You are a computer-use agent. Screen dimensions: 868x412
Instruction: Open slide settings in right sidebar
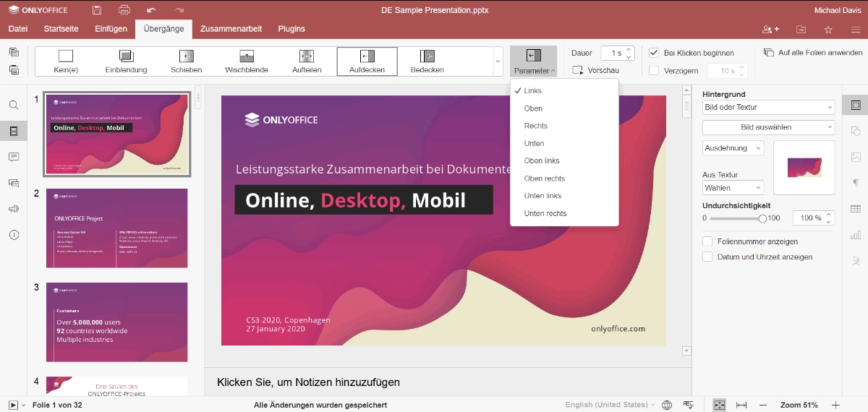(856, 105)
